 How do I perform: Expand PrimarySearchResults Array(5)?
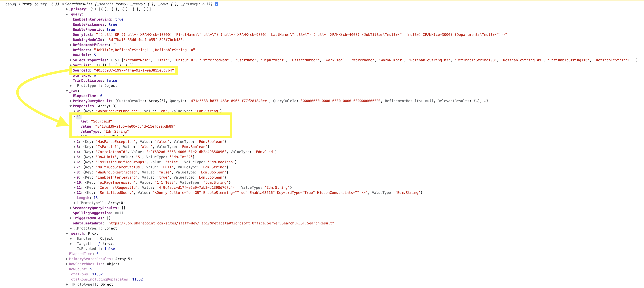pyautogui.click(x=67, y=259)
